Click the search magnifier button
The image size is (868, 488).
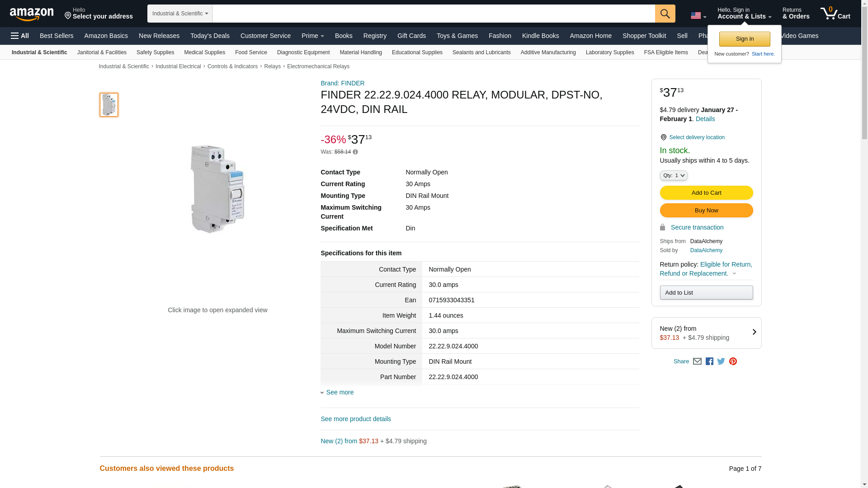coord(665,14)
